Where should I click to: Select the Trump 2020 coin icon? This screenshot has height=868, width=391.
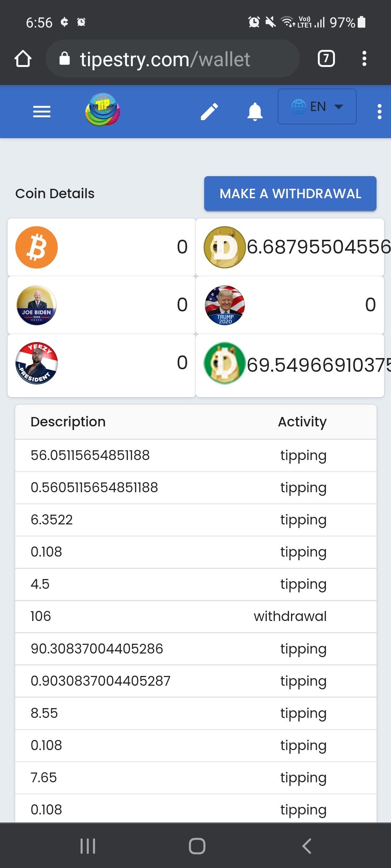(225, 305)
